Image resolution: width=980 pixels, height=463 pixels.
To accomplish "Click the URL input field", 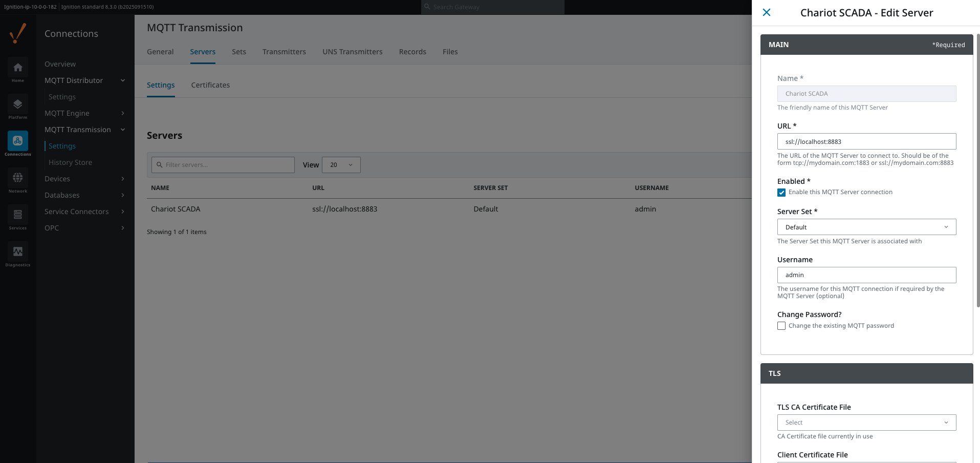I will coord(866,142).
